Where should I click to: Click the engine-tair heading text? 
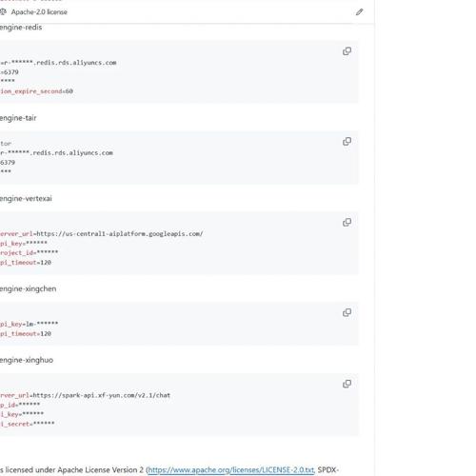point(18,118)
